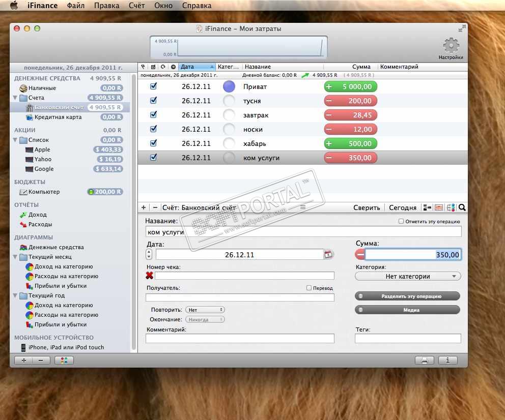Screen dimensions: 505x420
Task: Enable Отметить эту операцию checkbox
Action: point(401,221)
